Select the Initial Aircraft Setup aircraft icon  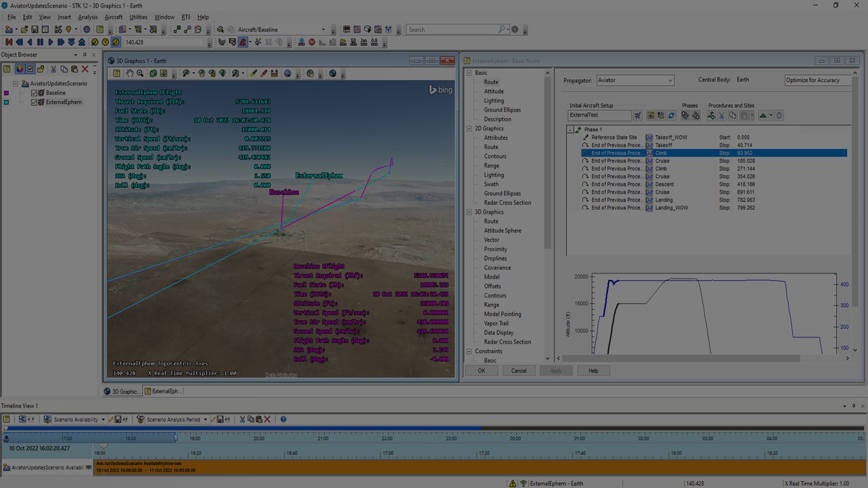point(637,115)
